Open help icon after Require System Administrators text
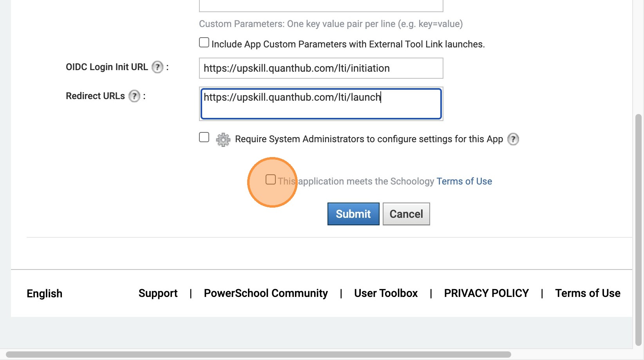 click(x=513, y=139)
